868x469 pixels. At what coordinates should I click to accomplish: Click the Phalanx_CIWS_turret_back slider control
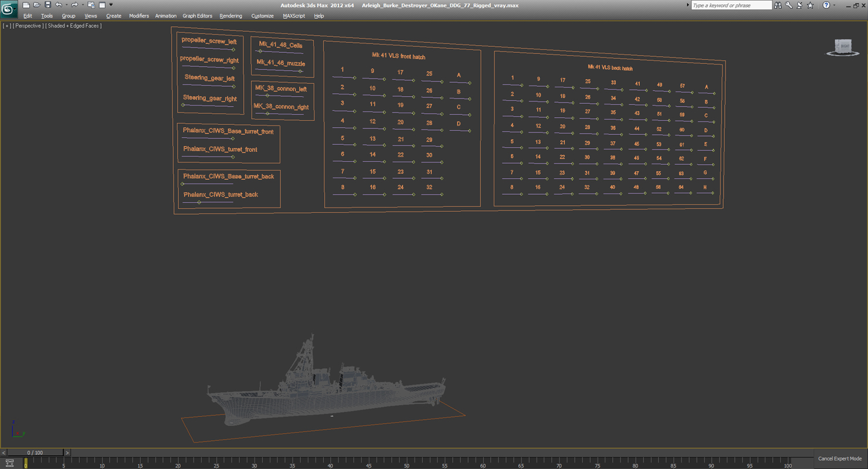pyautogui.click(x=199, y=202)
